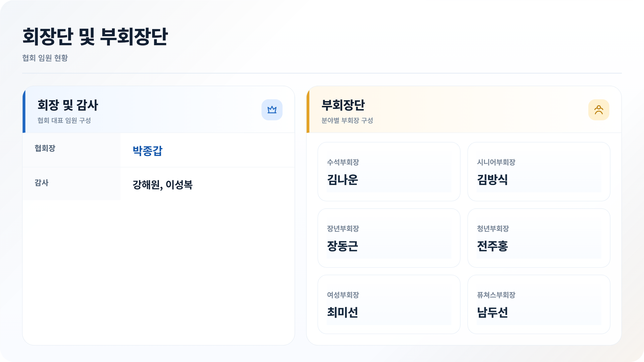This screenshot has height=362, width=644.
Task: Click the 협회장 row label
Action: (45, 148)
